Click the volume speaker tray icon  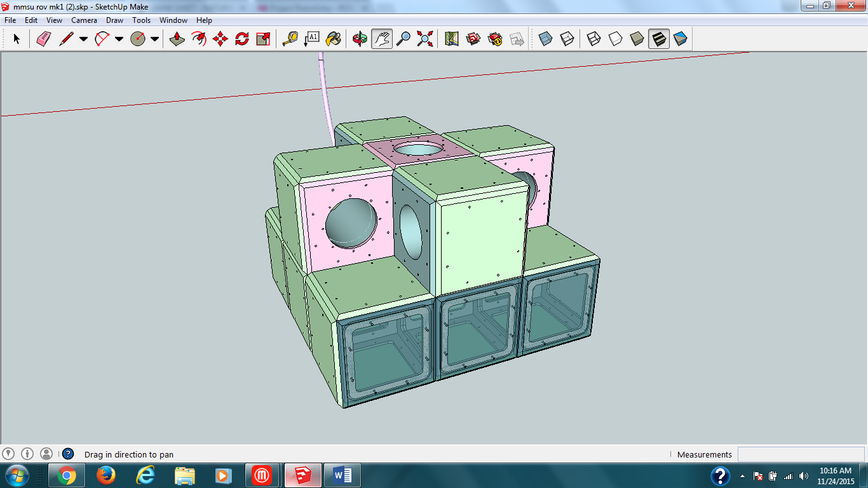(x=804, y=475)
